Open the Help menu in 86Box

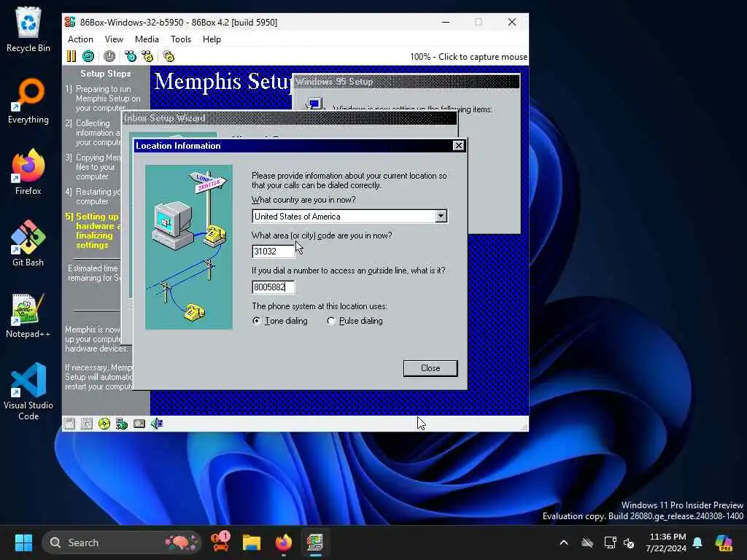(x=212, y=39)
